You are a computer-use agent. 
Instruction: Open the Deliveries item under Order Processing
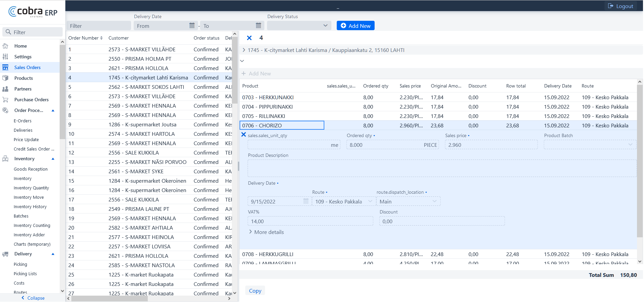click(x=23, y=130)
